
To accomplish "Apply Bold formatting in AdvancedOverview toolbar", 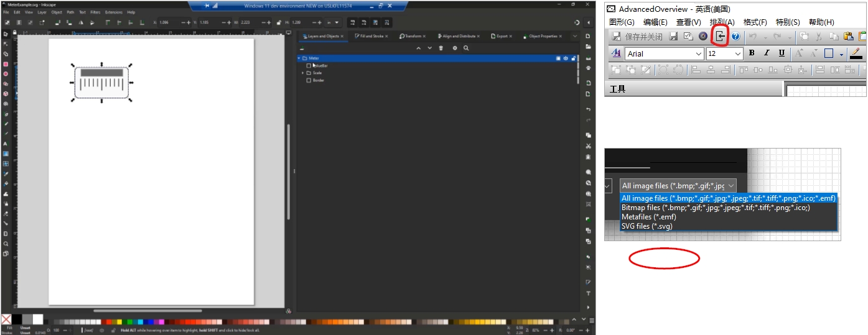I will [752, 53].
